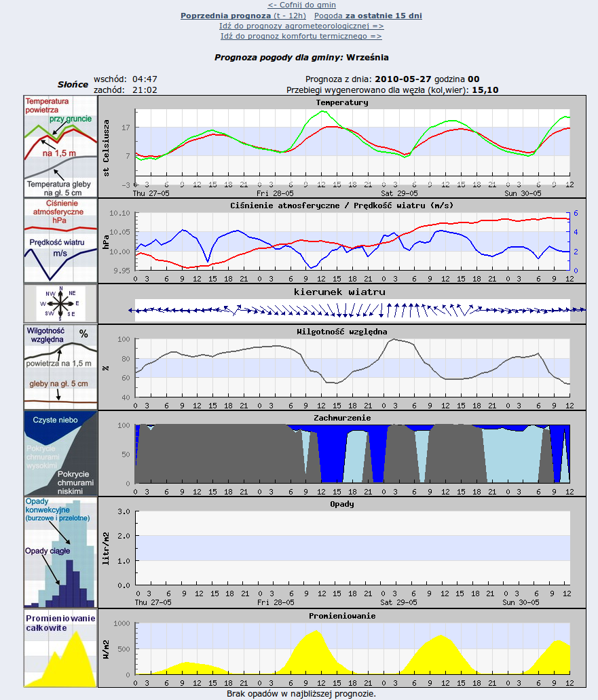
Task: Click the total radiation legend image
Action: coord(60,648)
